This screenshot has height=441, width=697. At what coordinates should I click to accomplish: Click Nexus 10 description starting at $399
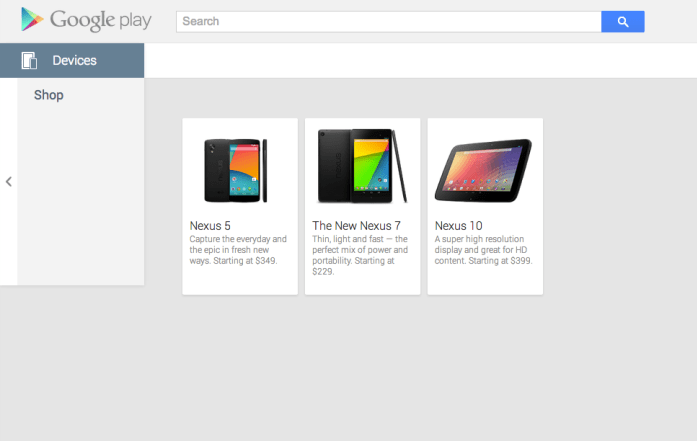(x=483, y=250)
